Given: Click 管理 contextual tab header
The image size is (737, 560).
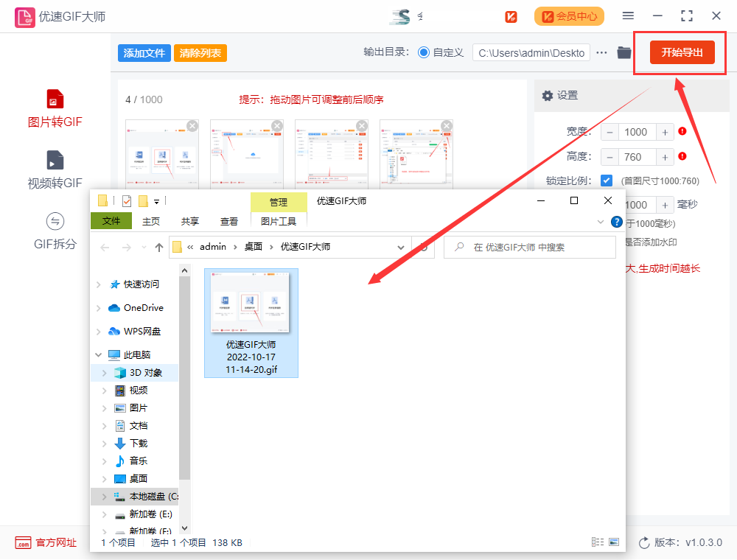Looking at the screenshot, I should 279,202.
